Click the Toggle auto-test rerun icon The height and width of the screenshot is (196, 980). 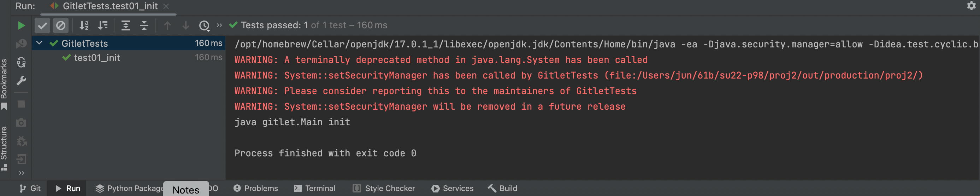tap(21, 62)
